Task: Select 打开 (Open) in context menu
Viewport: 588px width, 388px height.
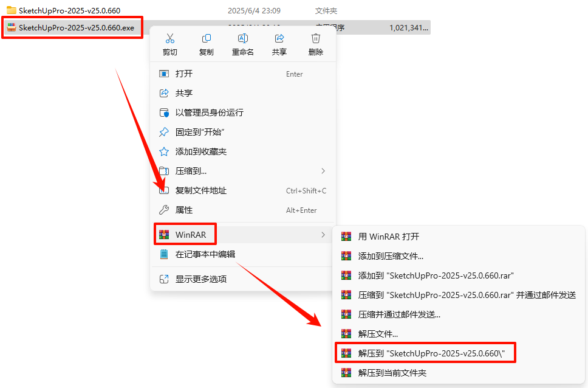Action: pos(242,74)
